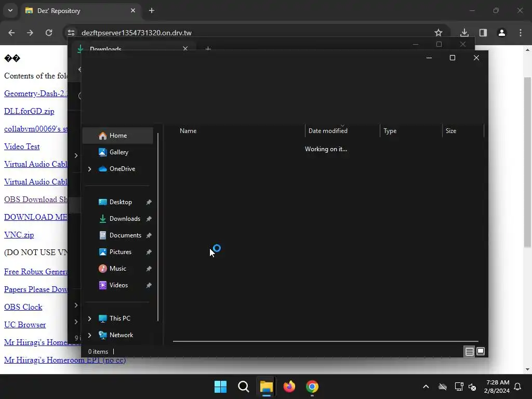Open a new Chrome tab
This screenshot has height=399, width=532.
click(x=152, y=10)
